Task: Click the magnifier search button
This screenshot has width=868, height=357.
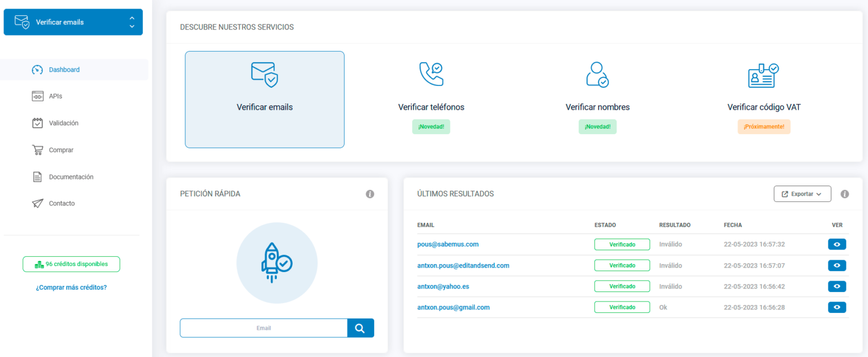Action: coord(361,328)
